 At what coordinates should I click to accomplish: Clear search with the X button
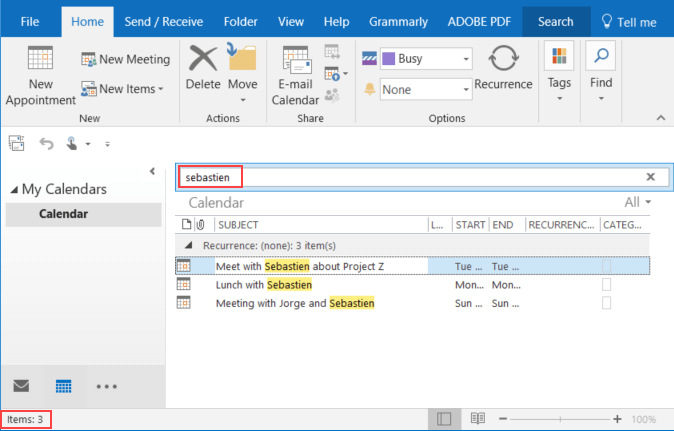[650, 177]
